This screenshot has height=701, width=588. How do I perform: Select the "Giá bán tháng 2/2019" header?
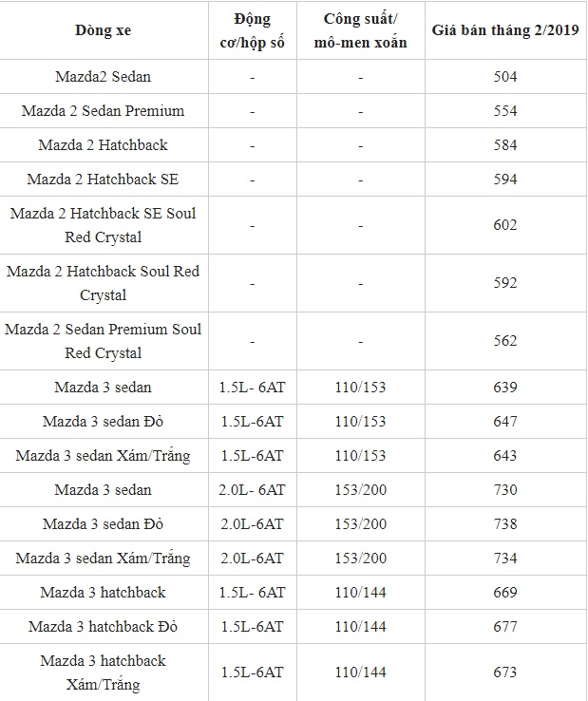tap(505, 30)
